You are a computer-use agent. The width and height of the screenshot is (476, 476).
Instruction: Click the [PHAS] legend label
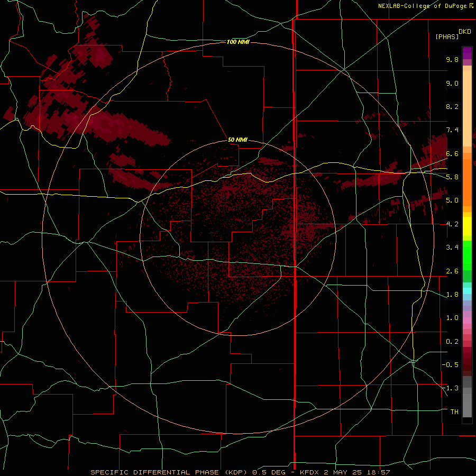(447, 36)
